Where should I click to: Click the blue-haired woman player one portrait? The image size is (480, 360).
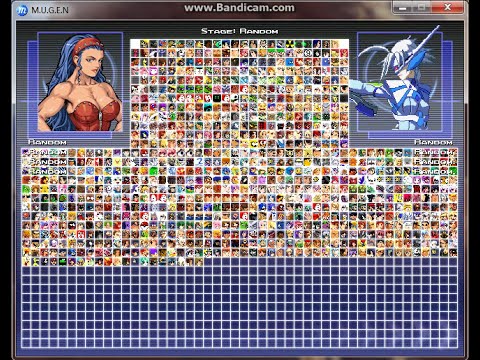pos(80,82)
